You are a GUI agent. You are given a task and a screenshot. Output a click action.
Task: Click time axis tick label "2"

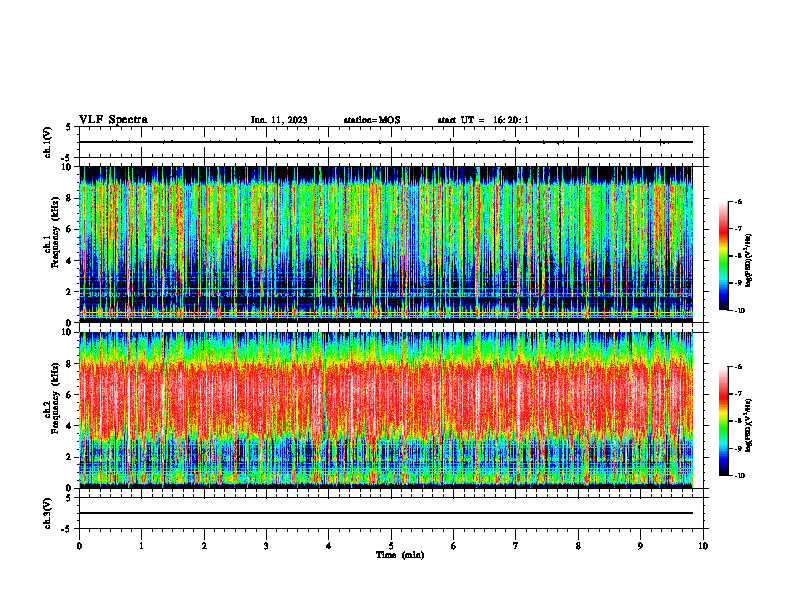[x=204, y=546]
